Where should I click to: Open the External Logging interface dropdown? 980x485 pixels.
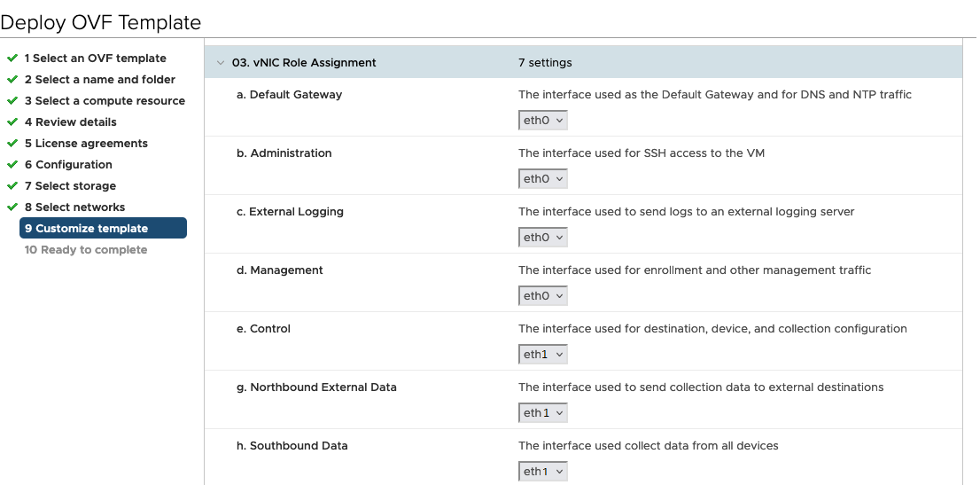[x=542, y=238]
